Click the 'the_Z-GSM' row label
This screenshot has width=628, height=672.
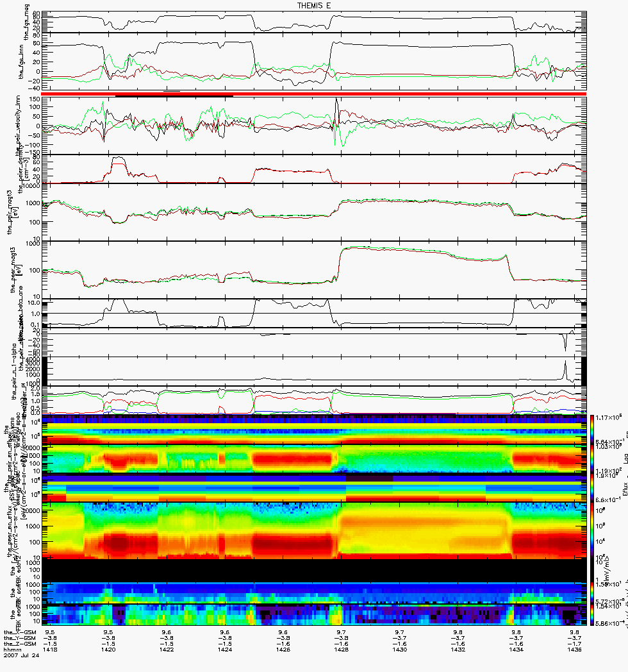click(20, 644)
